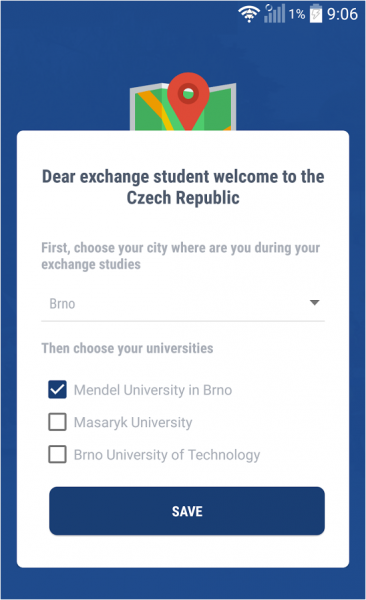The height and width of the screenshot is (600, 366).
Task: Tap the 'Then choose your universities' text
Action: click(127, 348)
